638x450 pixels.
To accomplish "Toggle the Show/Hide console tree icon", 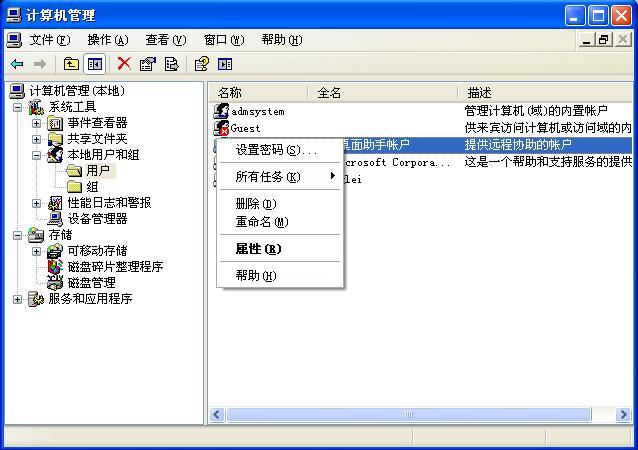I will (x=95, y=64).
